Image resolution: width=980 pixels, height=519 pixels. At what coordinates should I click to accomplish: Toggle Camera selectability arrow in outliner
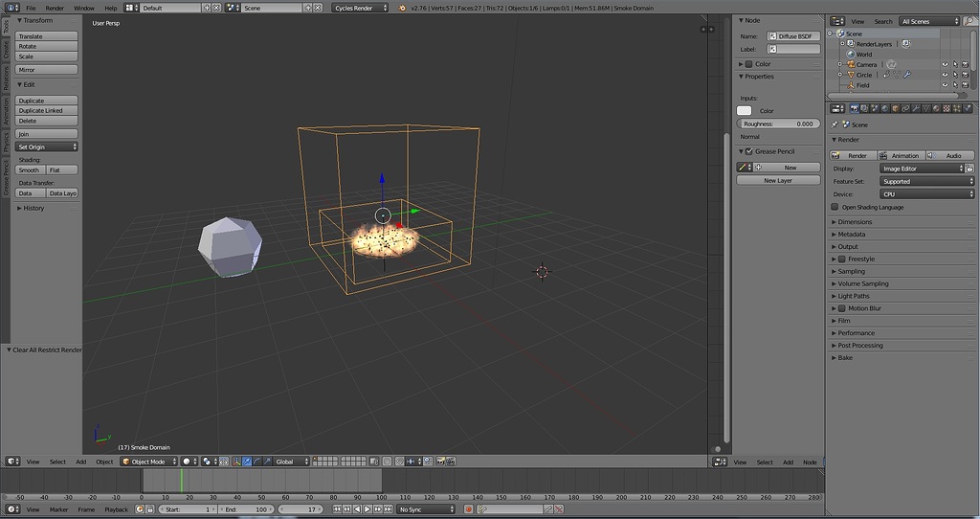[955, 64]
